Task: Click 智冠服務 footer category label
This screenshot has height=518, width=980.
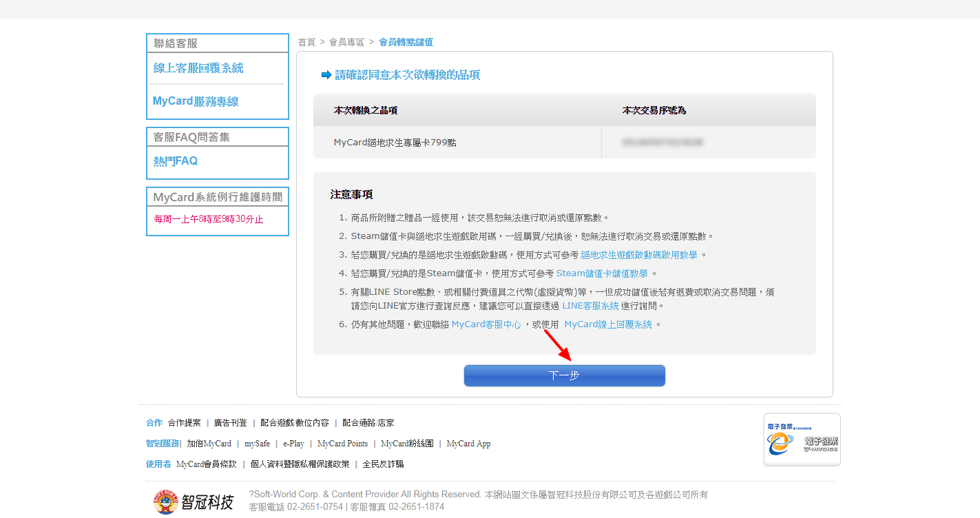Action: pyautogui.click(x=163, y=444)
